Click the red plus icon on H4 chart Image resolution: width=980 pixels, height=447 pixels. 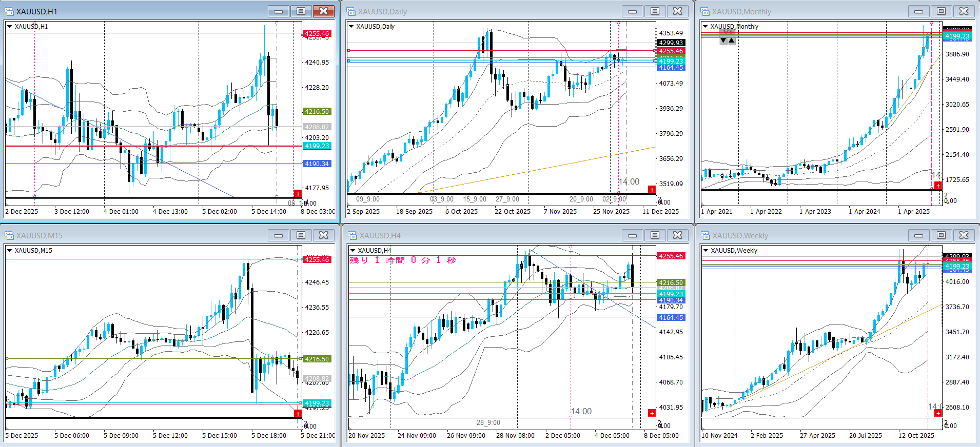tap(652, 413)
